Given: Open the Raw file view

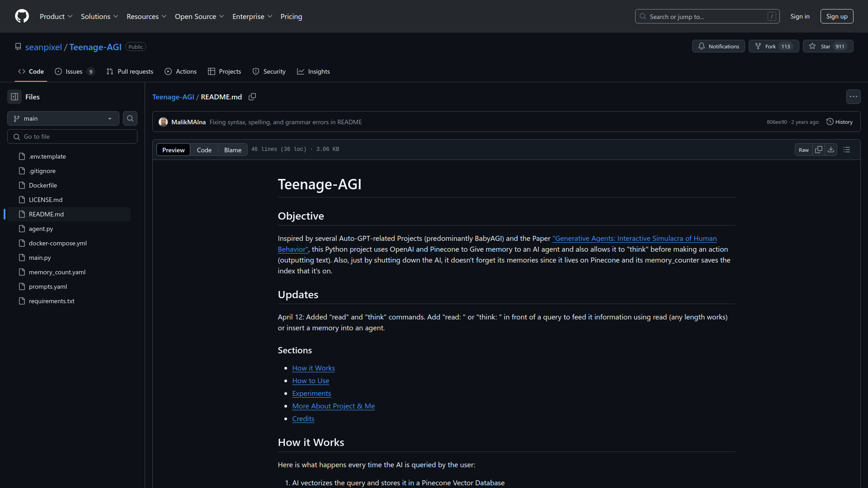Looking at the screenshot, I should click(x=803, y=150).
